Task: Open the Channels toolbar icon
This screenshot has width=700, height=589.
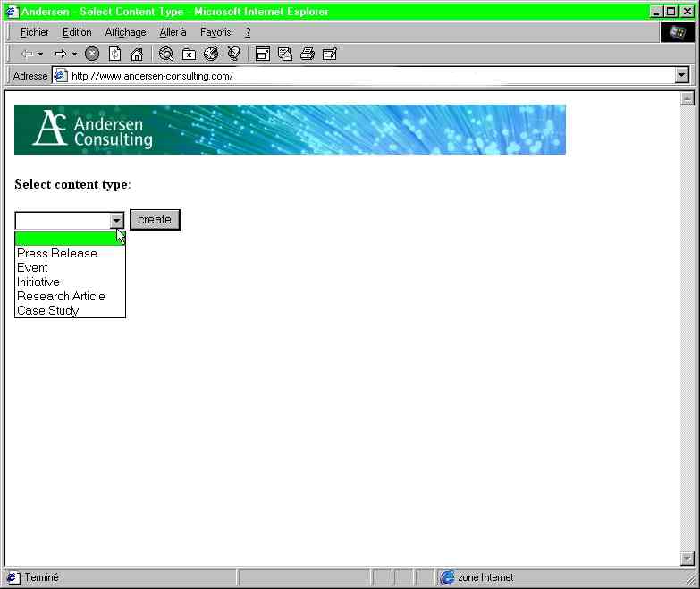Action: click(x=233, y=54)
